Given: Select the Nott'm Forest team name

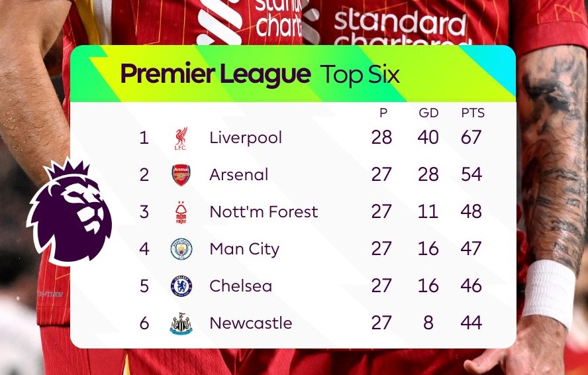Looking at the screenshot, I should (x=264, y=212).
